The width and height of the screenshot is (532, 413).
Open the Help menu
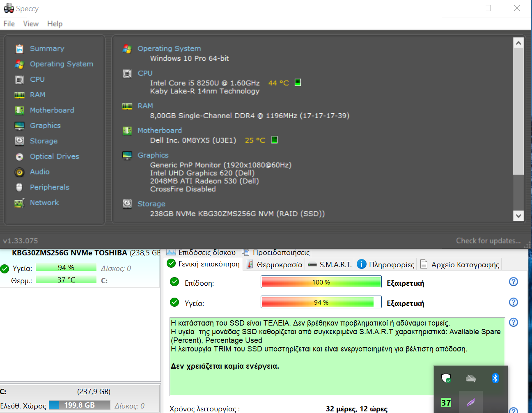[55, 24]
